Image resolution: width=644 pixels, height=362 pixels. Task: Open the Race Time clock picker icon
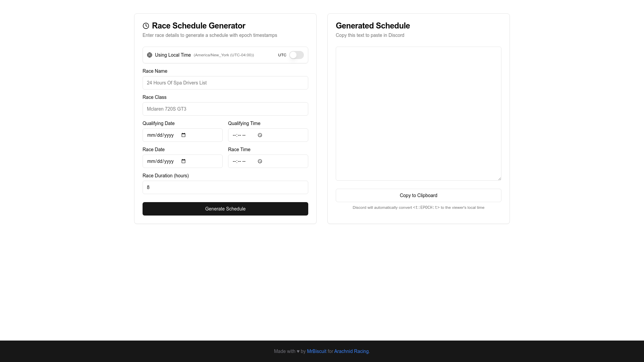[260, 161]
